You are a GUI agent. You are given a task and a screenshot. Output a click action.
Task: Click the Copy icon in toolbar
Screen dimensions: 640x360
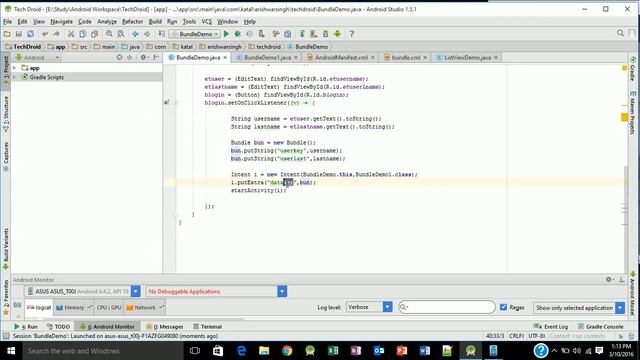click(82, 34)
